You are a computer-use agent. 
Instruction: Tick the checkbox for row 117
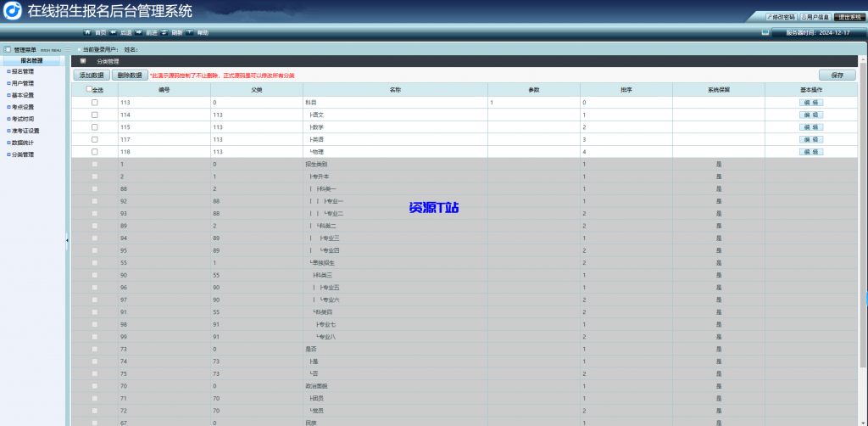(x=94, y=139)
